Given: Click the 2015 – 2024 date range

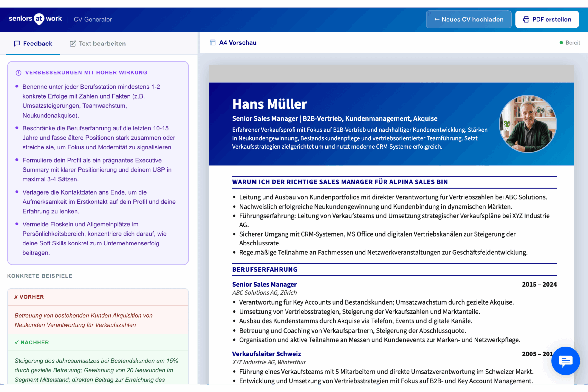Looking at the screenshot, I should 539,285.
